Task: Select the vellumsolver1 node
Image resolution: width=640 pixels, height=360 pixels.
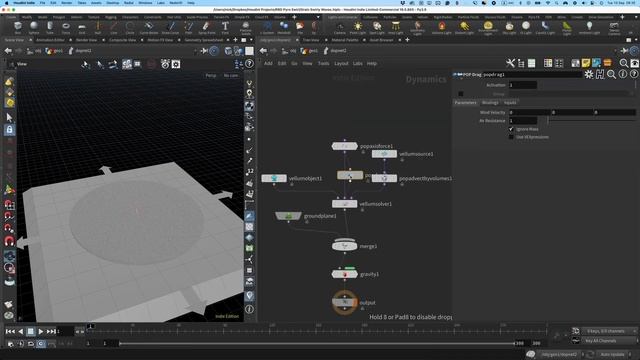Action: (x=344, y=204)
